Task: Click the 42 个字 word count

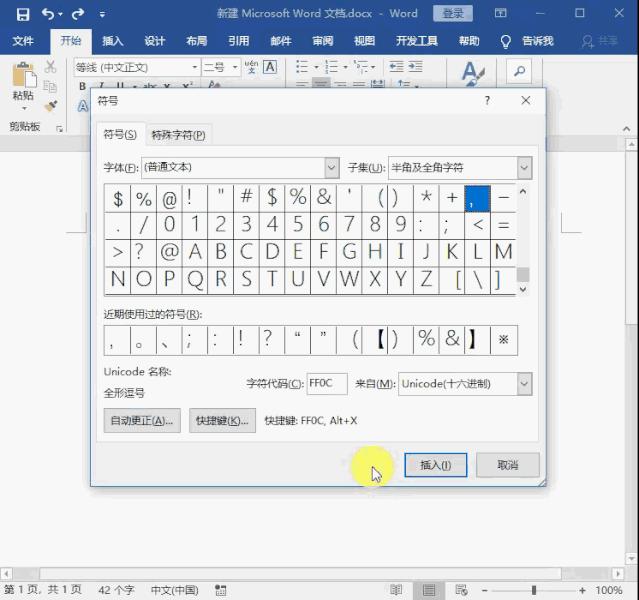Action: 116,590
